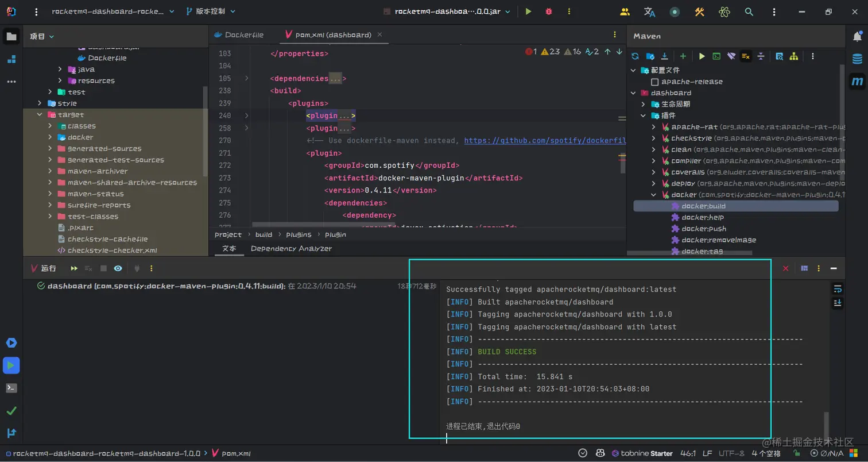
Task: Rerun the Maven build in the Run panel
Action: (x=74, y=268)
